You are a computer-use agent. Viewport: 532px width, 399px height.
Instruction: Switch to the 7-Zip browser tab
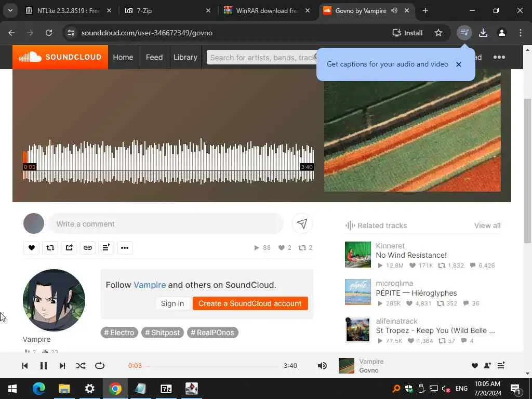click(168, 10)
